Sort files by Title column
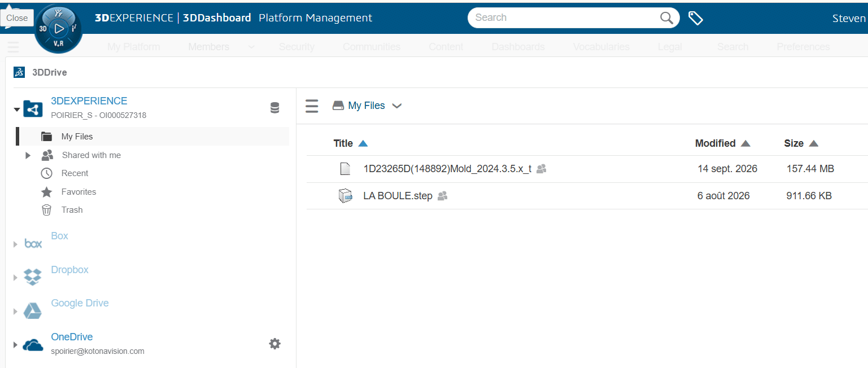The width and height of the screenshot is (868, 368). [350, 143]
